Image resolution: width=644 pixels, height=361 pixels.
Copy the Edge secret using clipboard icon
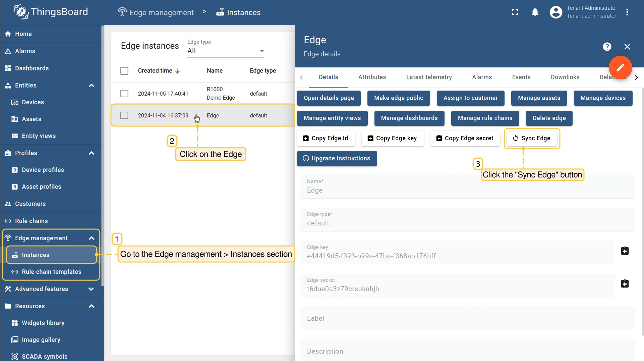(625, 284)
